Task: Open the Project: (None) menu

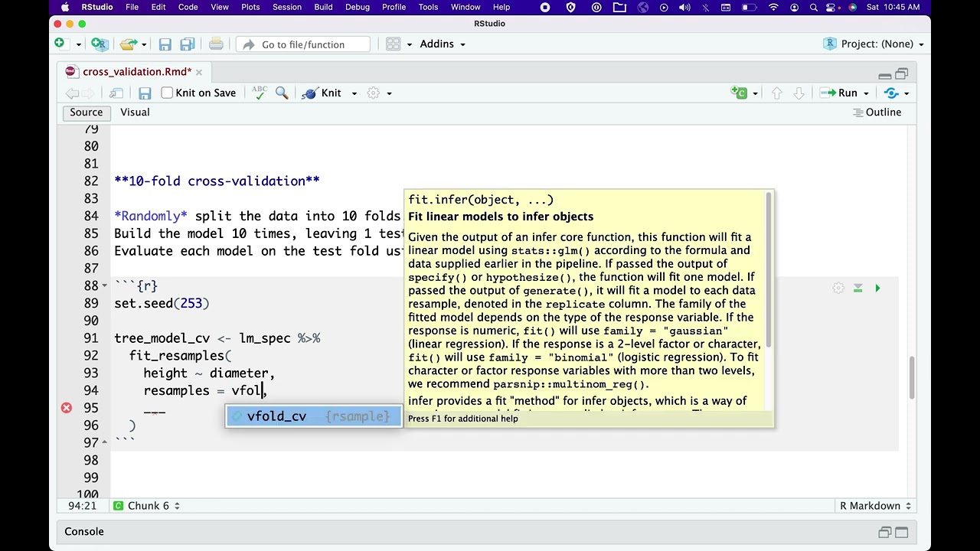Action: click(874, 44)
